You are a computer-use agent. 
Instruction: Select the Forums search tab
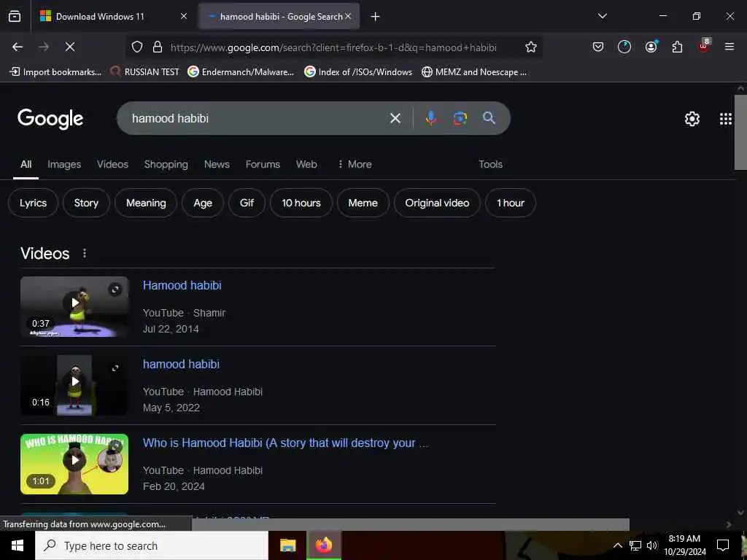tap(263, 164)
